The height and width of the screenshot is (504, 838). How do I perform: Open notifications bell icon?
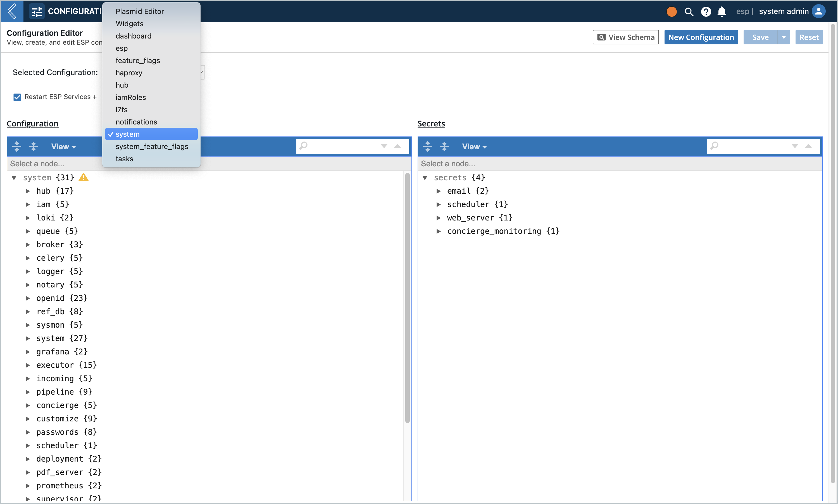(722, 11)
